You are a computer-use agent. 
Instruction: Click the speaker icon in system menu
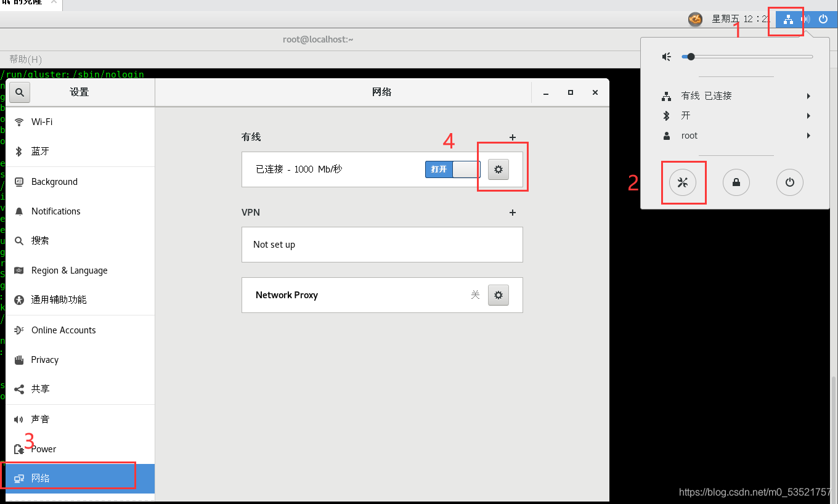[x=667, y=57]
